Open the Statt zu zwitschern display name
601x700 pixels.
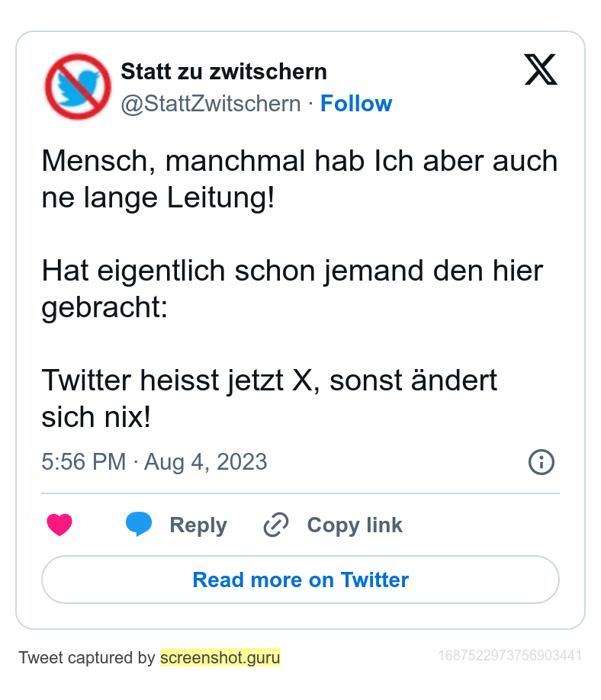[224, 72]
